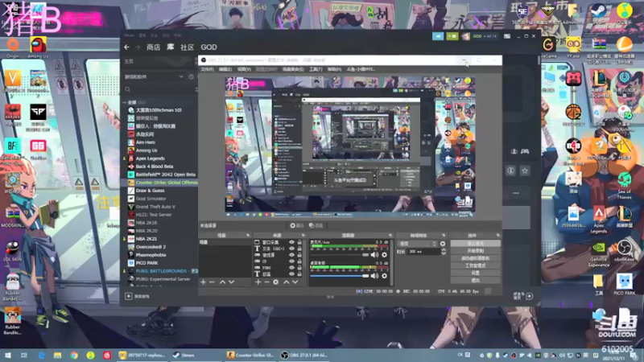
Task: Open Steam GOD account dropdown
Action: [485, 36]
